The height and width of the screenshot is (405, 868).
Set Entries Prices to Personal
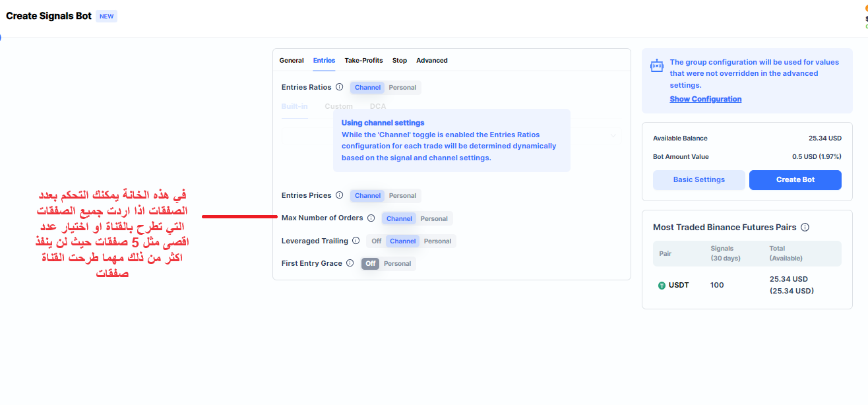[x=402, y=195]
